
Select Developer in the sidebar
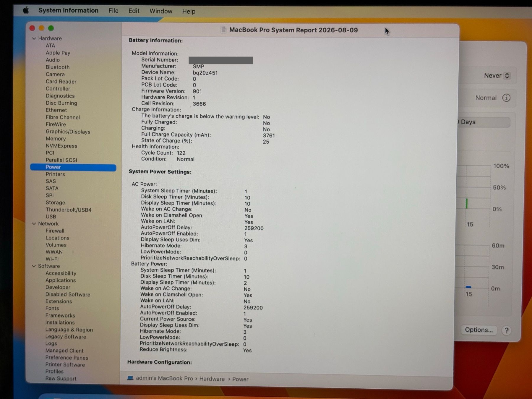tap(58, 287)
